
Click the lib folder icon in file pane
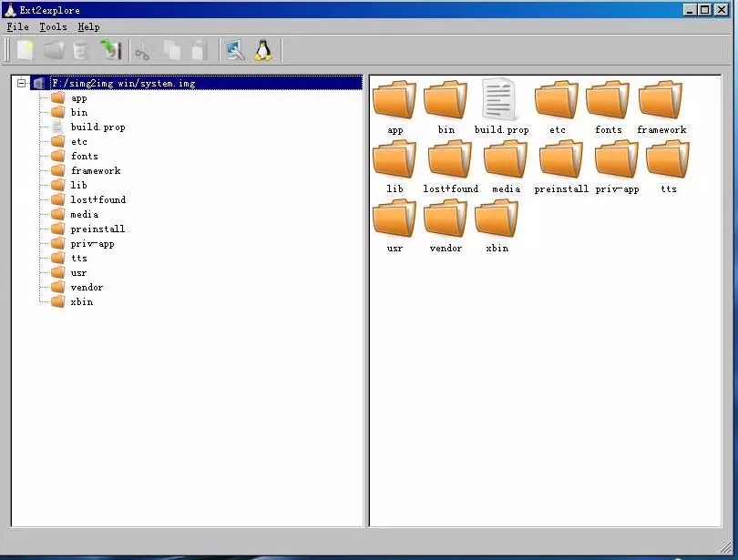(x=395, y=159)
